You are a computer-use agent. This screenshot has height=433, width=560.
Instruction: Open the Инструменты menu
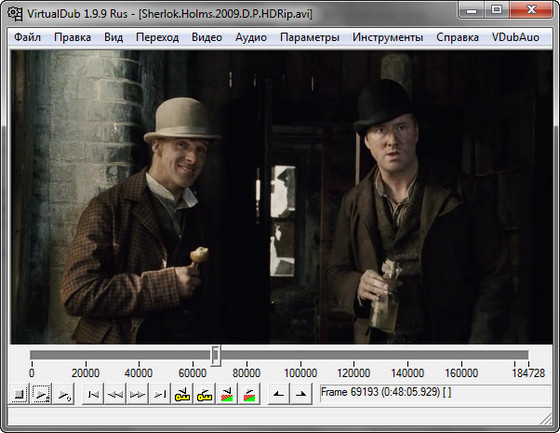pyautogui.click(x=388, y=37)
